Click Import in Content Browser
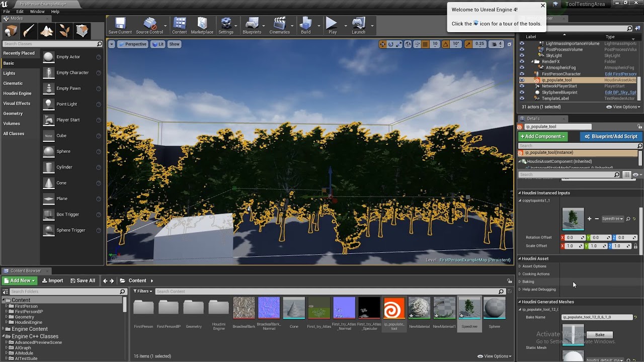Viewport: 644px width, 362px height. click(x=53, y=281)
